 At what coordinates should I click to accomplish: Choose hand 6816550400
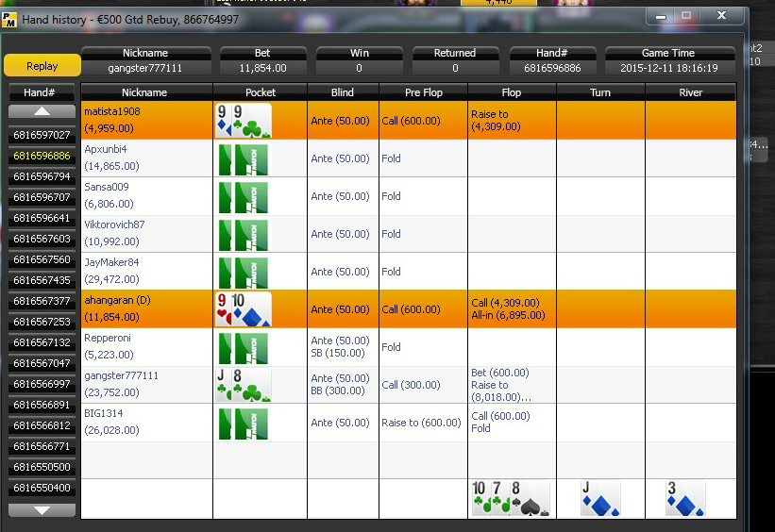point(42,488)
